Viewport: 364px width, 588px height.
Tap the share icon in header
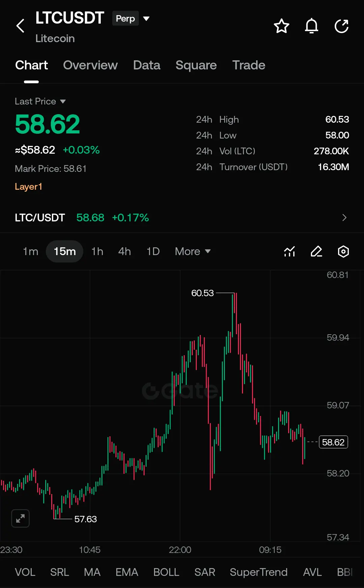point(341,26)
